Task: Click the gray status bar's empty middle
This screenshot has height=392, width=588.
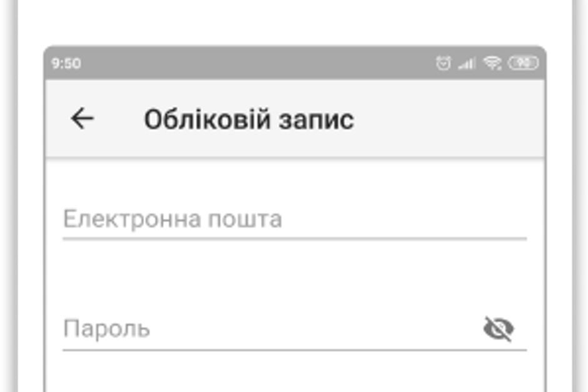Action: point(250,63)
